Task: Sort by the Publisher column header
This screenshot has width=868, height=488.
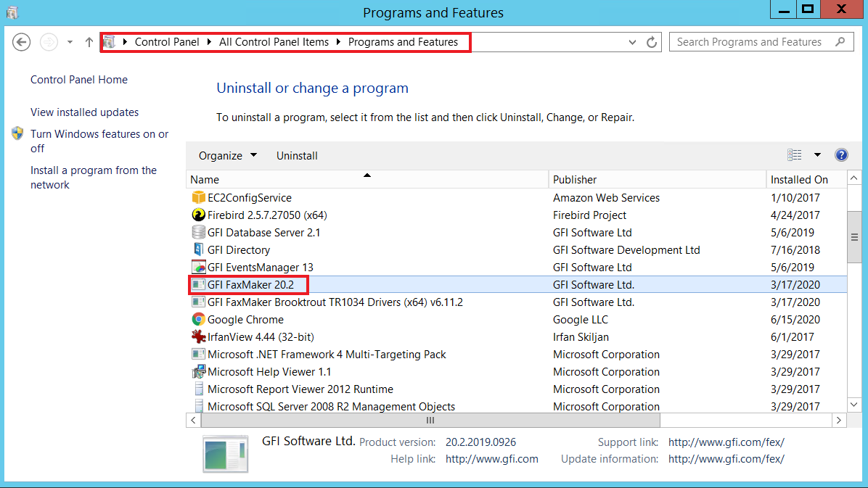Action: pos(657,179)
